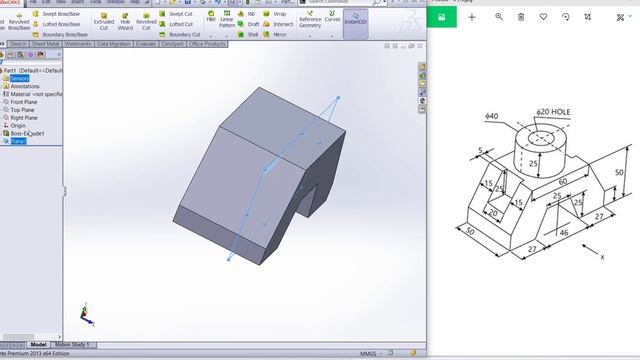Open the PropertyManager panel tab icon
Image resolution: width=640 pixels, height=360 pixels.
click(10, 55)
